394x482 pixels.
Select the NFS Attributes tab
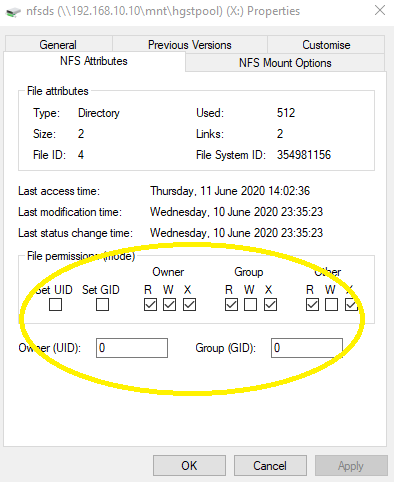94,61
